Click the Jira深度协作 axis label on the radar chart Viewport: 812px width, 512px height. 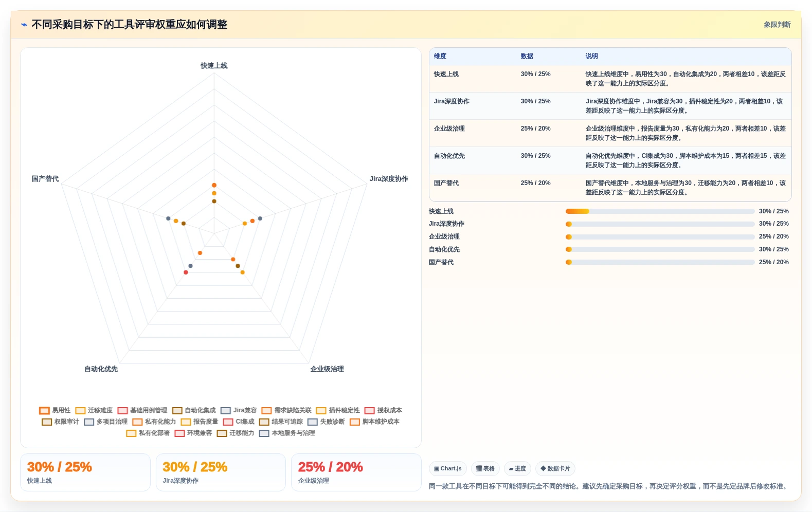pos(389,179)
